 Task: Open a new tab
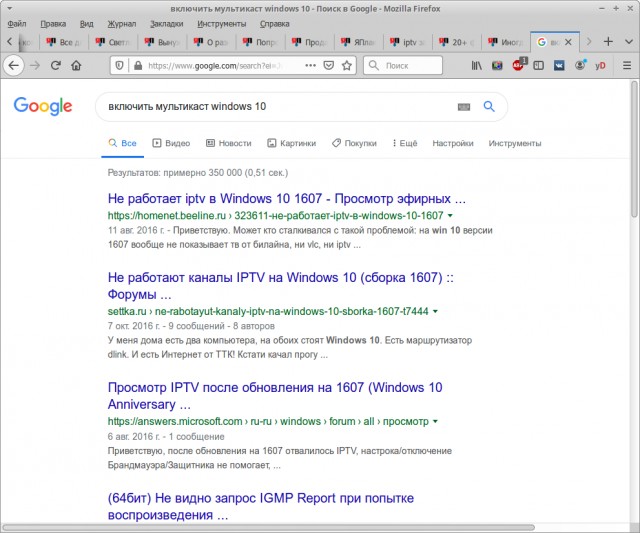608,42
